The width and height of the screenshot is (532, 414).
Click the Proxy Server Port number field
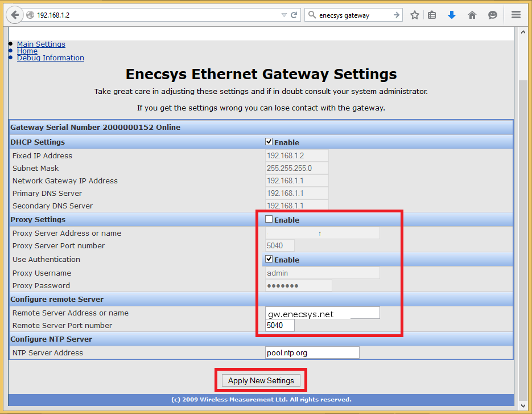tap(280, 245)
